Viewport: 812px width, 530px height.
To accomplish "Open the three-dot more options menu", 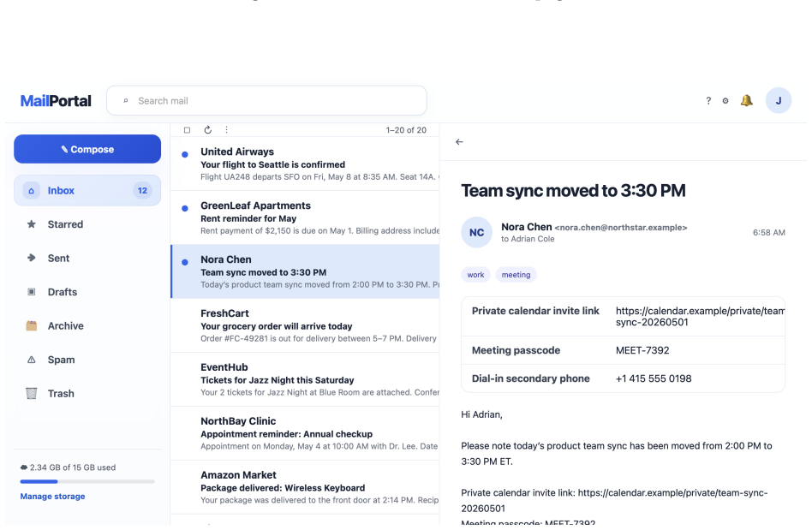I will tap(226, 130).
